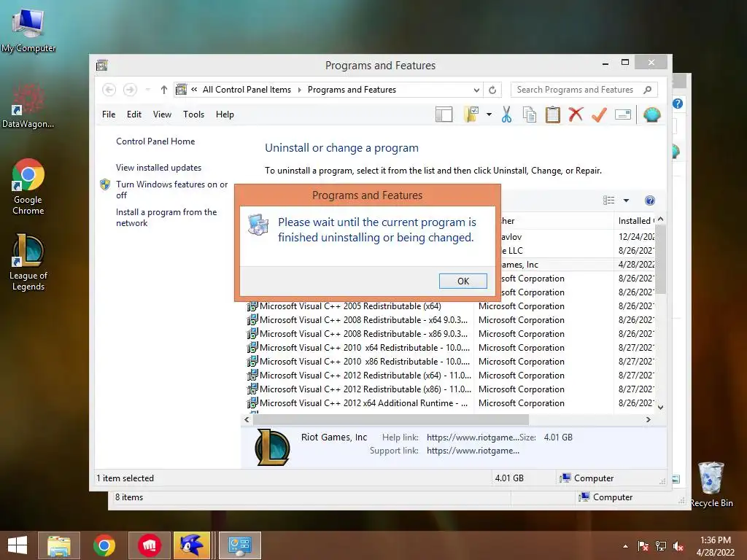747x560 pixels.
Task: Click the Properties toolbar icon
Action: tap(623, 114)
